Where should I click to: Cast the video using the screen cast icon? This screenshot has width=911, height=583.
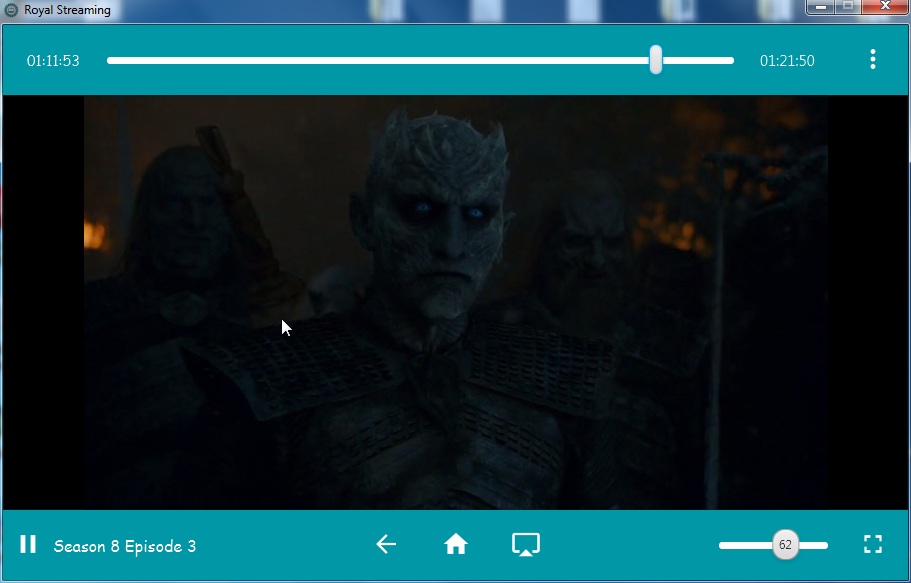pos(526,545)
